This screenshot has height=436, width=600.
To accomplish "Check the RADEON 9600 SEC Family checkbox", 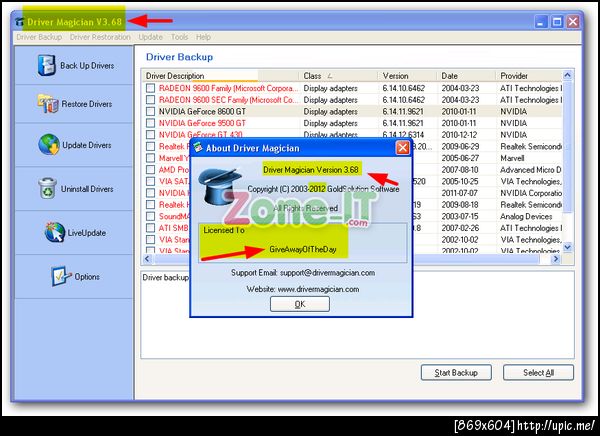I will 150,100.
